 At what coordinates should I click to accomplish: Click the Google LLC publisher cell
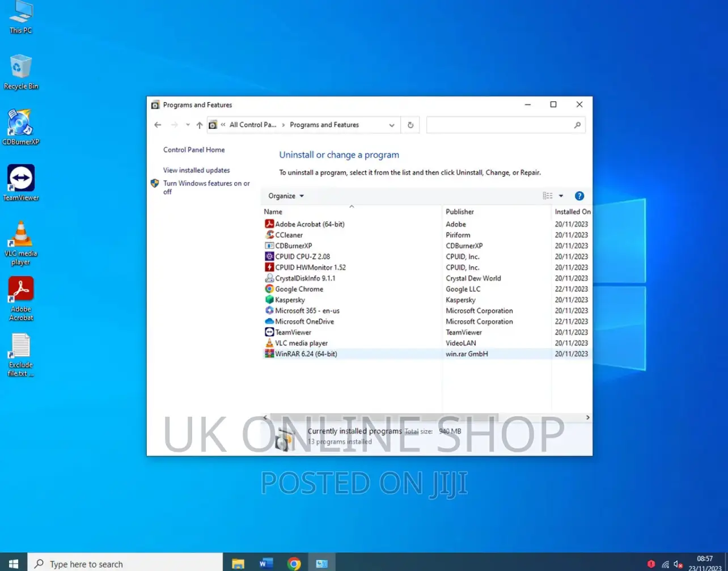463,289
